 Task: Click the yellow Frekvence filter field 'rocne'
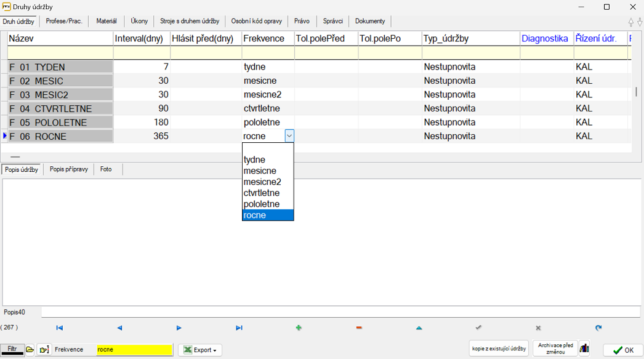click(134, 350)
